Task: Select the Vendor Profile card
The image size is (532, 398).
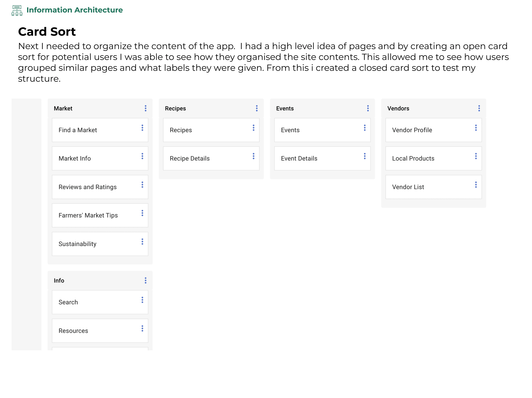Action: pos(434,130)
